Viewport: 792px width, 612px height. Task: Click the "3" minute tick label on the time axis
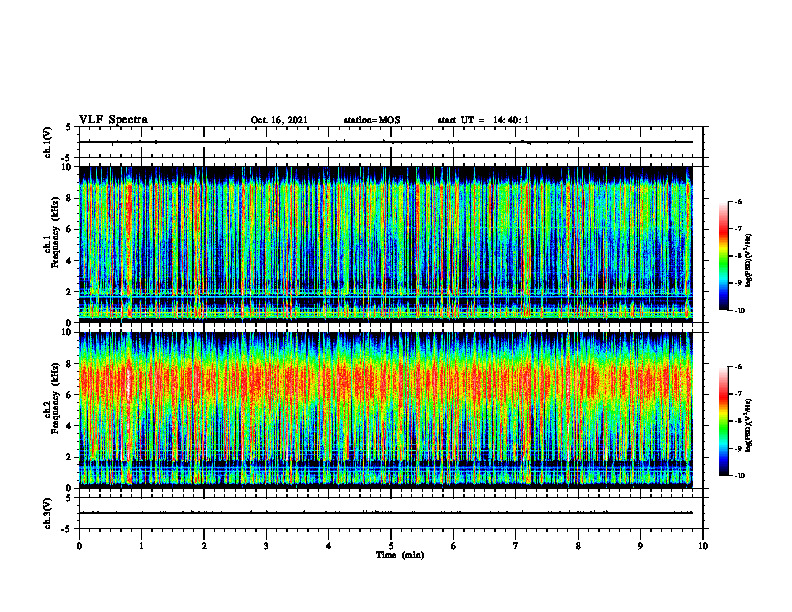pyautogui.click(x=266, y=546)
